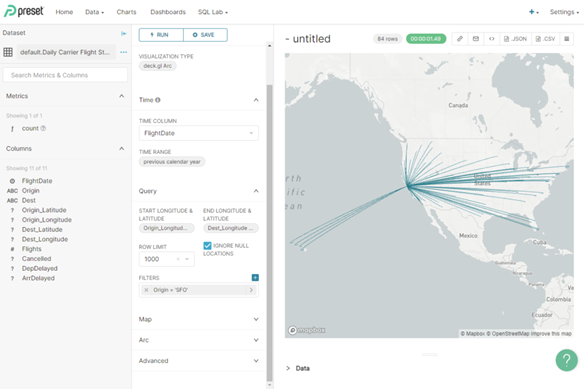Screen dimensions: 584x389
Task: Open the Row Limit dropdown
Action: [166, 259]
